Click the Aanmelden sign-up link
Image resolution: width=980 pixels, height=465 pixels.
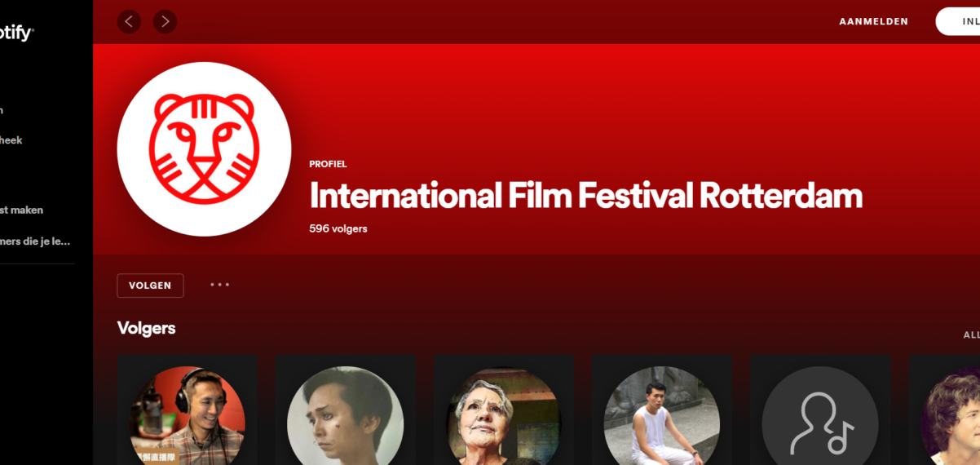pos(873,21)
